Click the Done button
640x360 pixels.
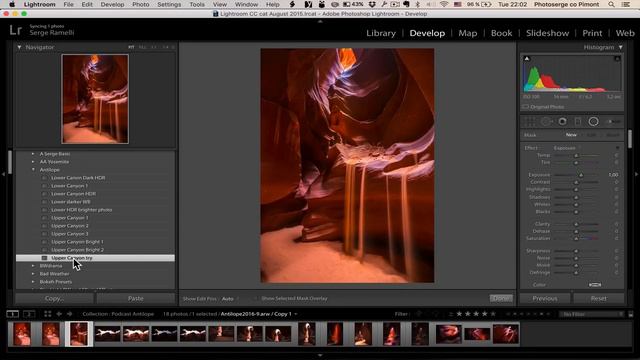tap(501, 298)
